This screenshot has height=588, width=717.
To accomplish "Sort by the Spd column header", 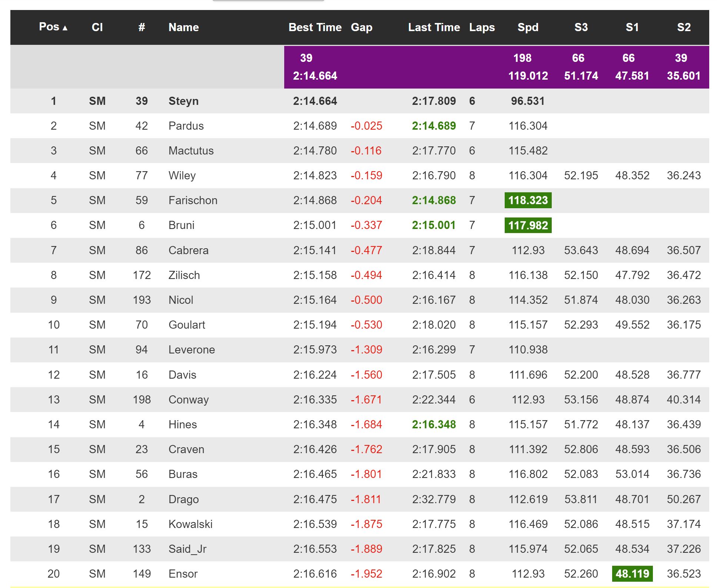I will pyautogui.click(x=528, y=27).
